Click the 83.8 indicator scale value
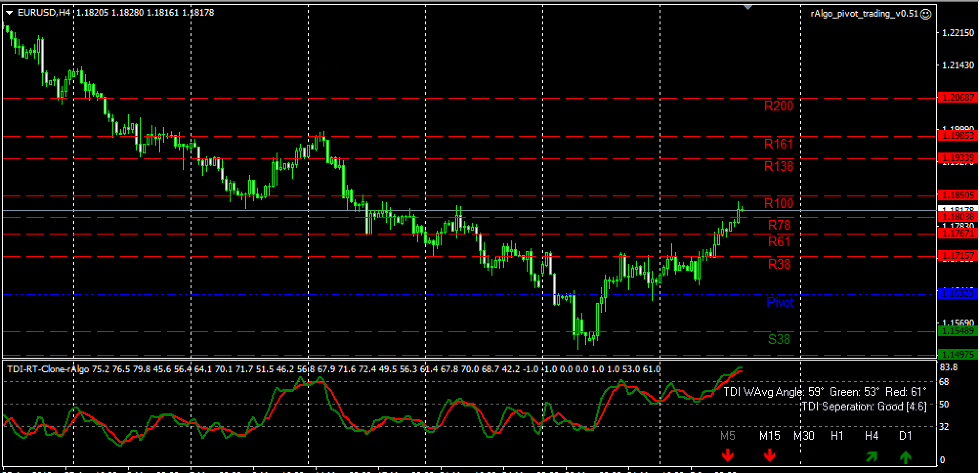980x473 pixels. pos(949,367)
